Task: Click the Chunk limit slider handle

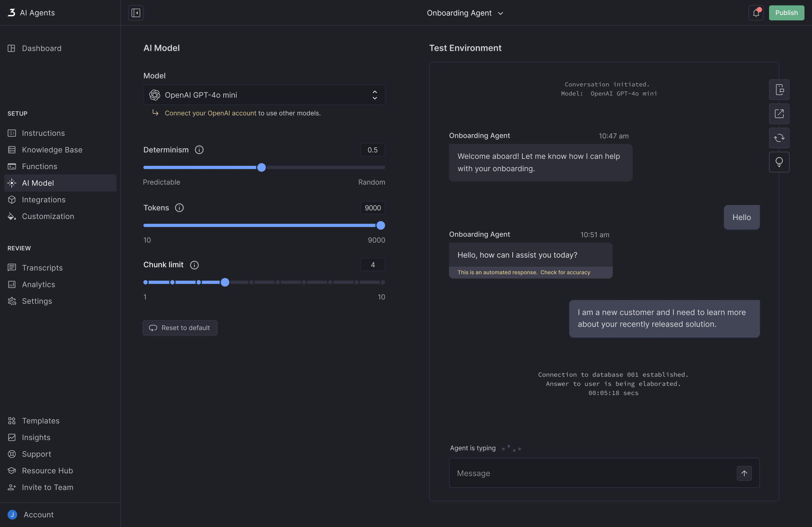Action: 225,282
